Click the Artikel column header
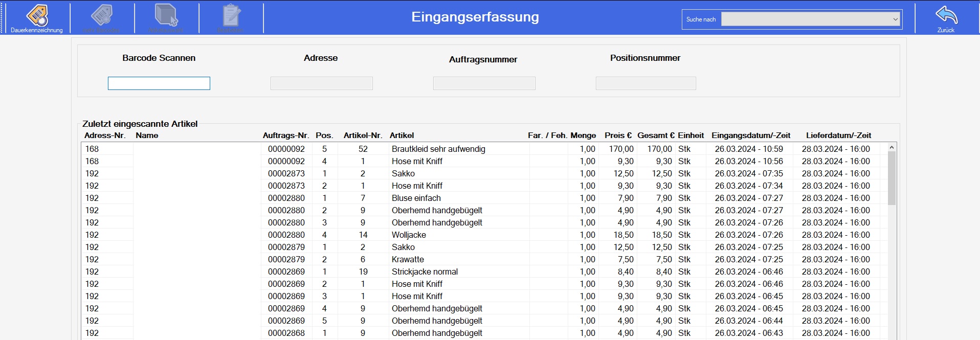The height and width of the screenshot is (340, 980). pyautogui.click(x=402, y=135)
